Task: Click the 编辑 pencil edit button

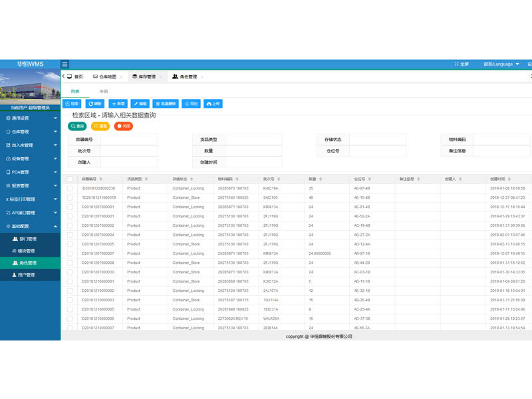Action: tap(140, 104)
